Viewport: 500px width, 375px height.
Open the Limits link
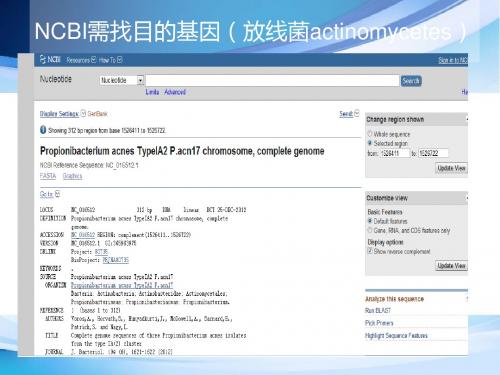[x=152, y=92]
